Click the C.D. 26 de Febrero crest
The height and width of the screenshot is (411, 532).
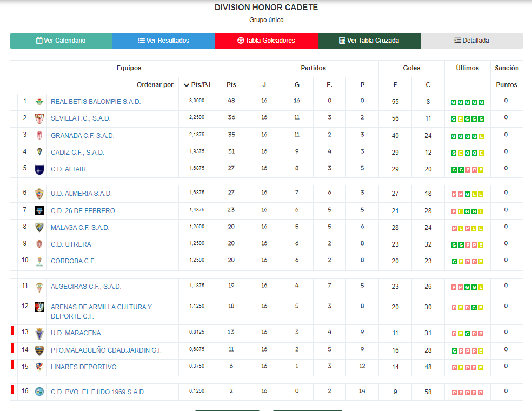(x=39, y=210)
